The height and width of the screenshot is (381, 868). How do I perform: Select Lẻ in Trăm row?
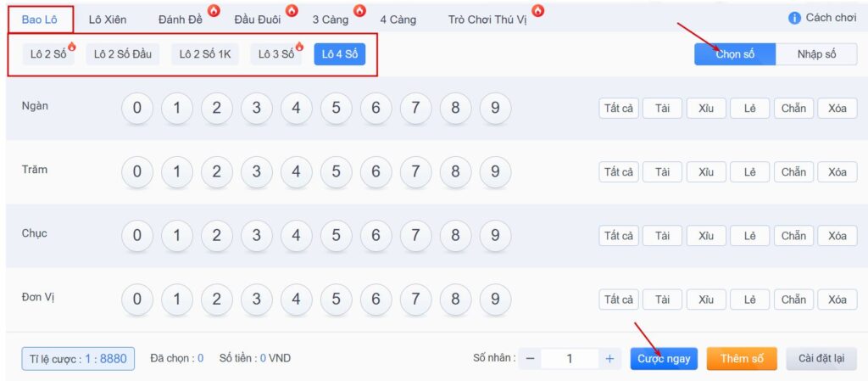tap(750, 171)
